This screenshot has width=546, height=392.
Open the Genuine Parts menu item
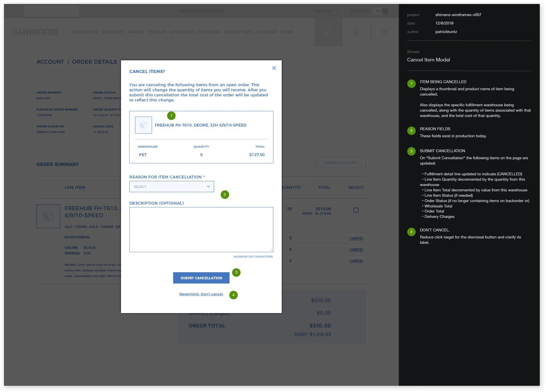(238, 32)
